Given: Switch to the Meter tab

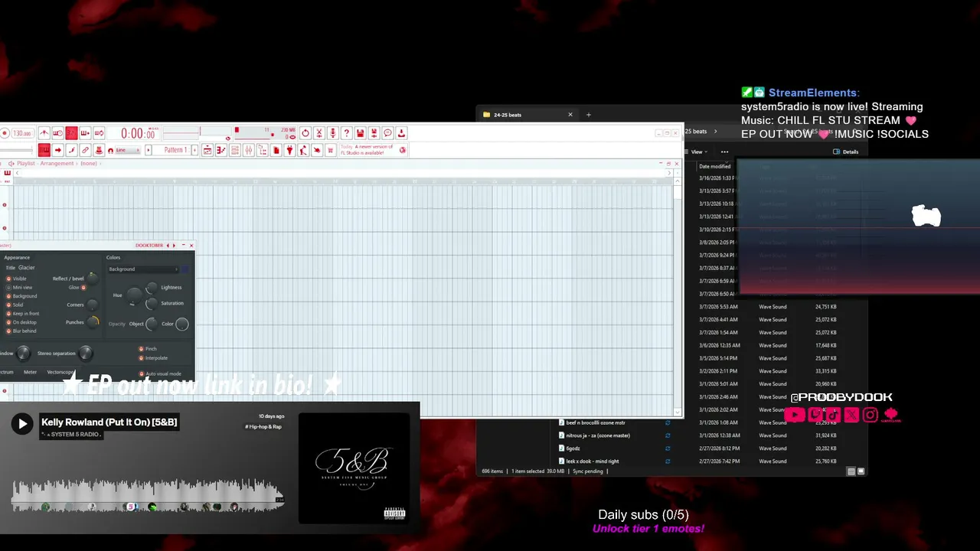Looking at the screenshot, I should 30,372.
